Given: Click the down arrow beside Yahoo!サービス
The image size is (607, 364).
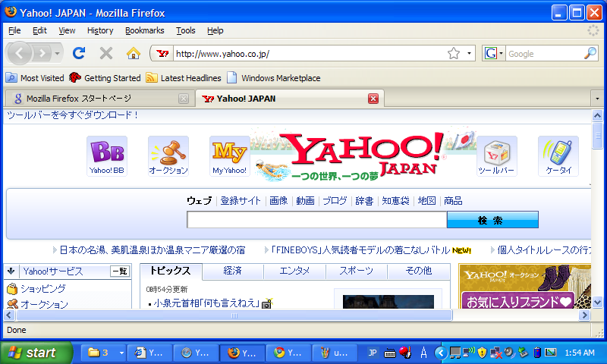Looking at the screenshot, I should click(x=11, y=271).
